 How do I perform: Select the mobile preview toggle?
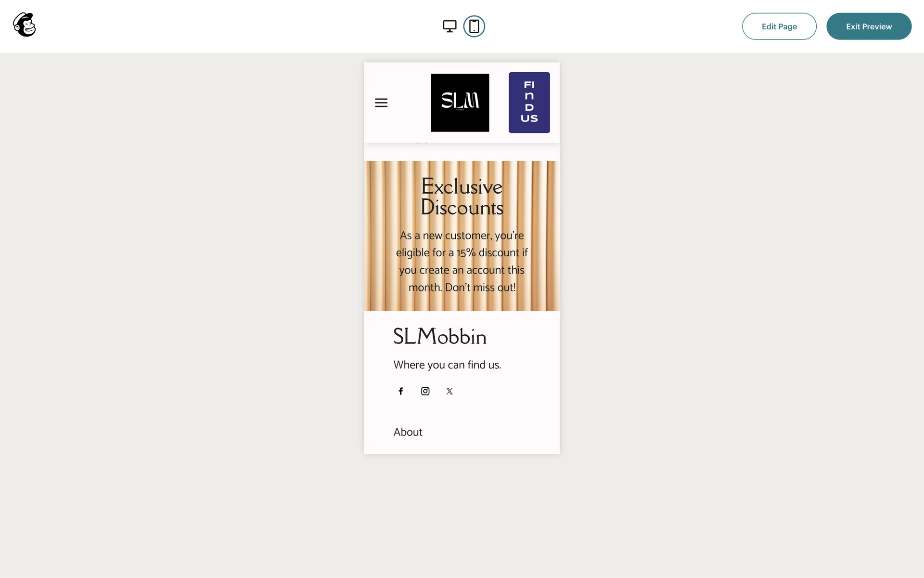coord(474,26)
